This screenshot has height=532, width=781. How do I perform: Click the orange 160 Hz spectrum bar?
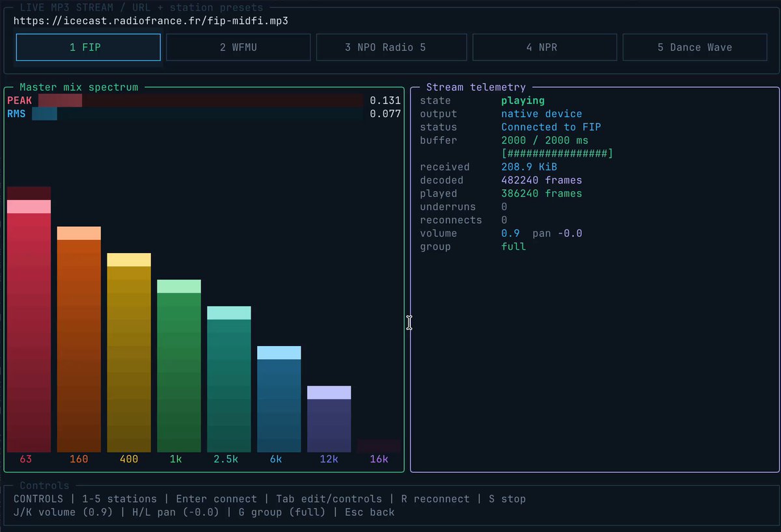pos(79,339)
